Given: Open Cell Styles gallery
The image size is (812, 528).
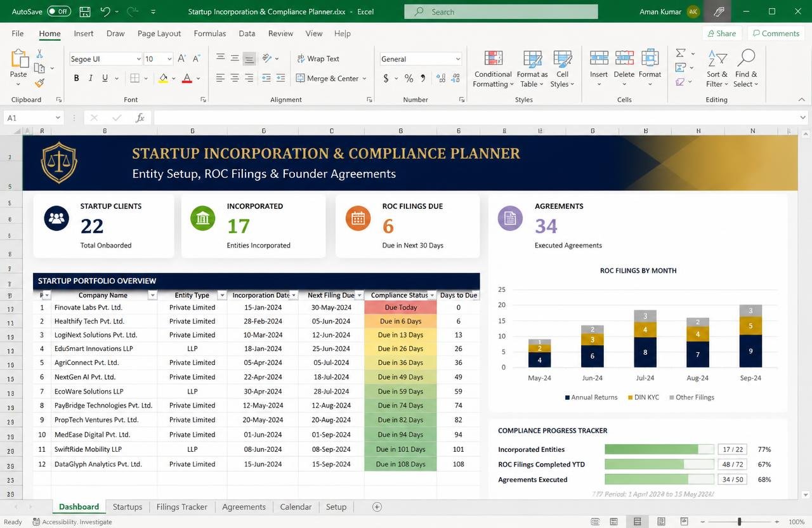Looking at the screenshot, I should [562, 69].
